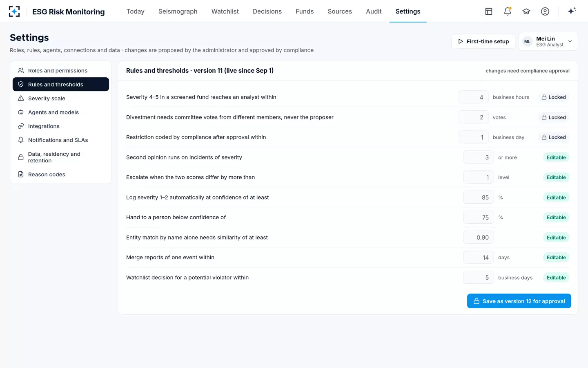Open Roles and permissions settings section
Screen dimensions: 588x368
click(x=61, y=71)
